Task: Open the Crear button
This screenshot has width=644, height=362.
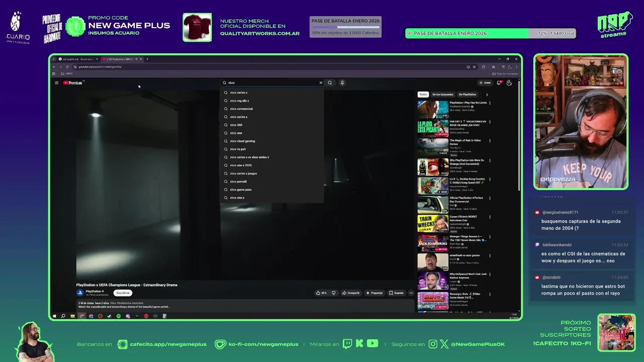Action: [485, 82]
